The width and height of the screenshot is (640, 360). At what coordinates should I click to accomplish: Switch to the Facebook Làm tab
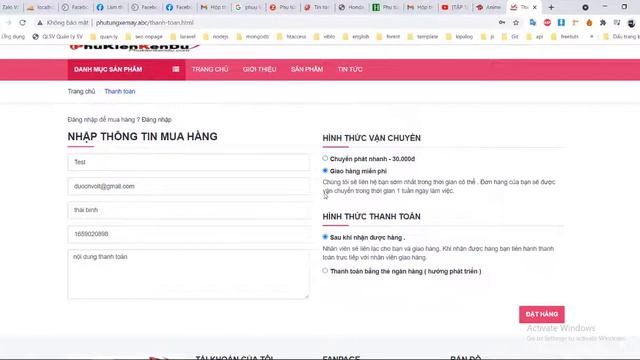point(110,7)
